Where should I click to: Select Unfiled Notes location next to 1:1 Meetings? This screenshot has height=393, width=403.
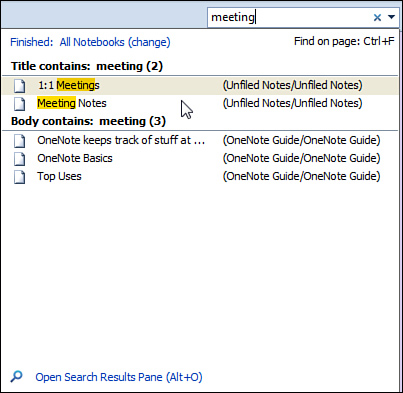292,85
